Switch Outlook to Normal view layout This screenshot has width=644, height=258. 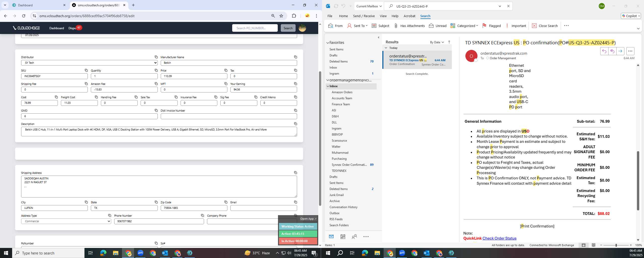(584, 245)
